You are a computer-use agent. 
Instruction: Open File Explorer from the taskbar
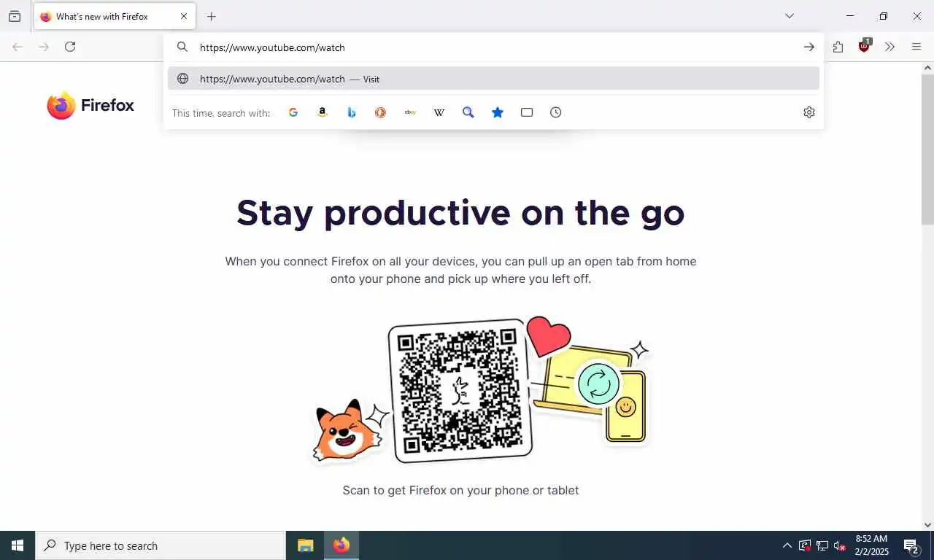tap(305, 545)
